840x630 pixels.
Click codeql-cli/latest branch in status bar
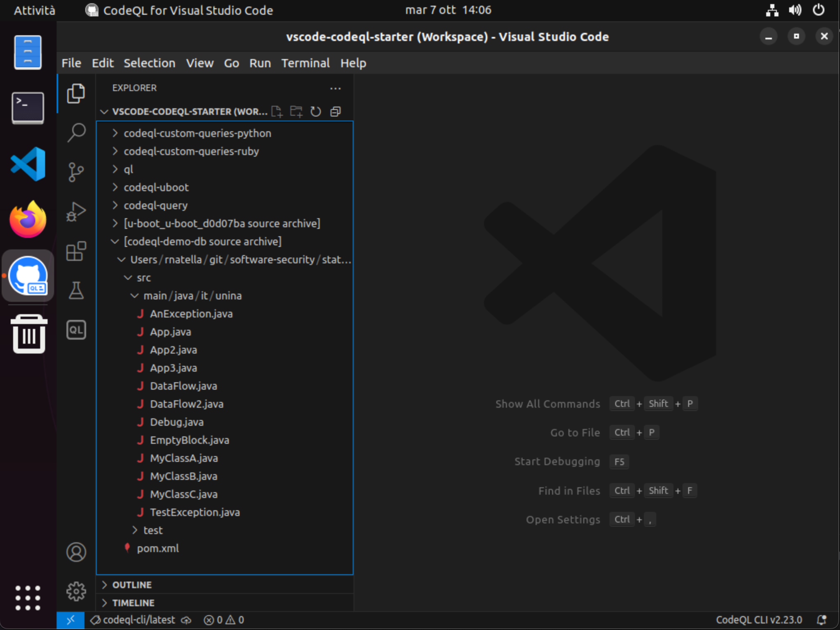133,620
